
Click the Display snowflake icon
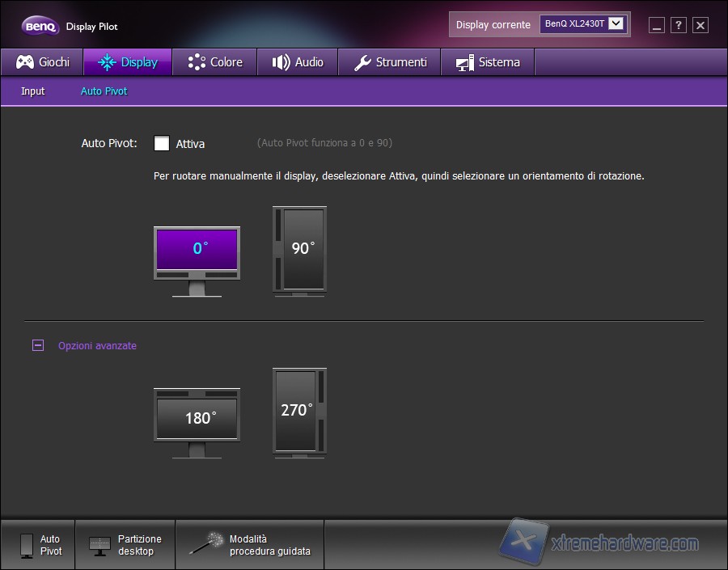pos(104,61)
